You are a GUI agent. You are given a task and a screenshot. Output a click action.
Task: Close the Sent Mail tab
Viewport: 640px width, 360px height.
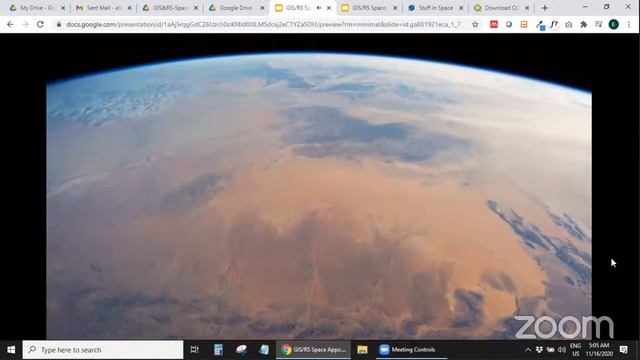point(129,8)
